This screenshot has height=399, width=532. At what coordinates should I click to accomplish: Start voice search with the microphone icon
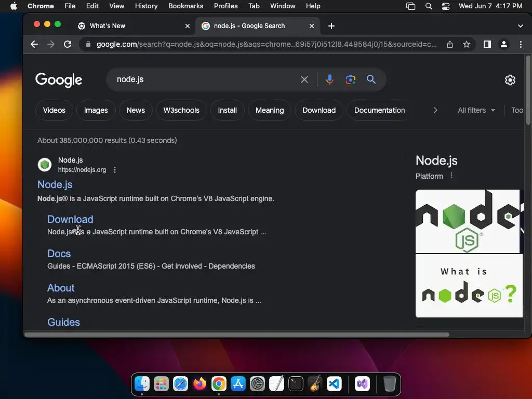click(329, 79)
